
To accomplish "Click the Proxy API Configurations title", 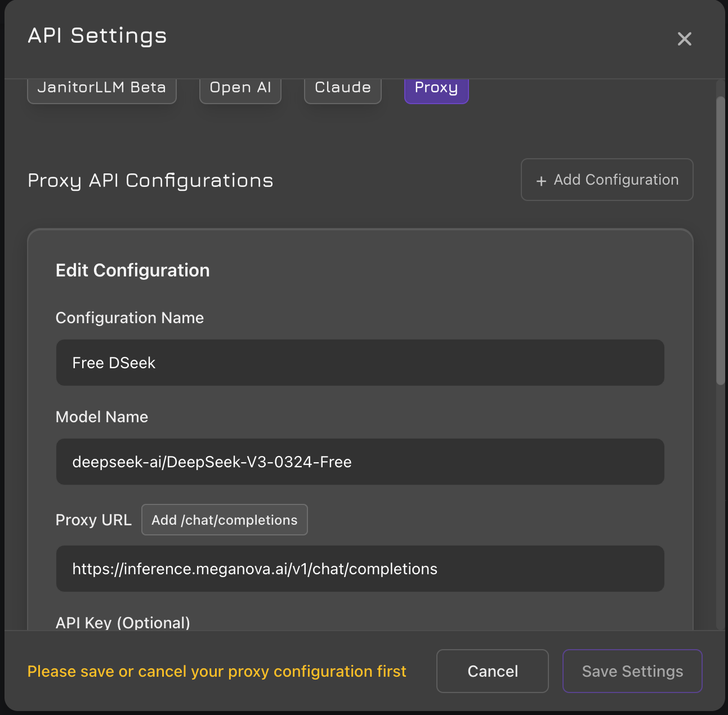I will (150, 180).
